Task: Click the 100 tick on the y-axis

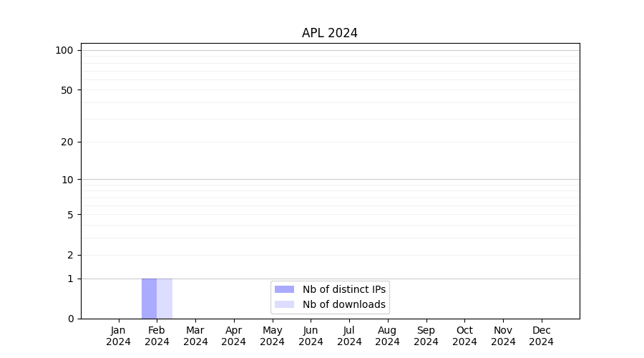Action: click(x=64, y=50)
